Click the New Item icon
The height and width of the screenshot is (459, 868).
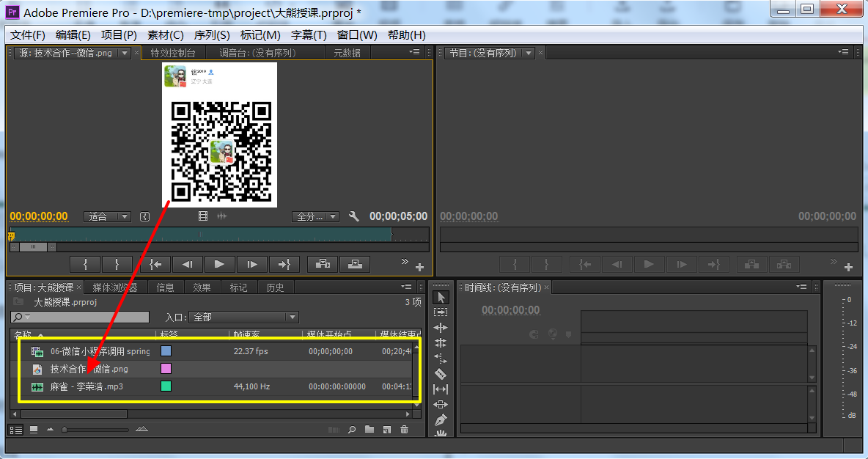(x=387, y=430)
